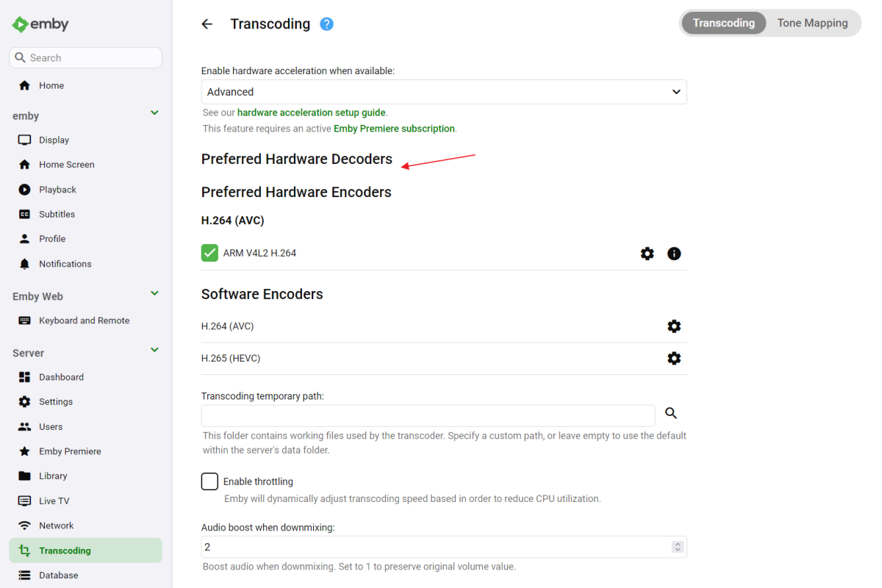This screenshot has width=882, height=588.
Task: Focus the transcoding temporary path field
Action: [428, 415]
